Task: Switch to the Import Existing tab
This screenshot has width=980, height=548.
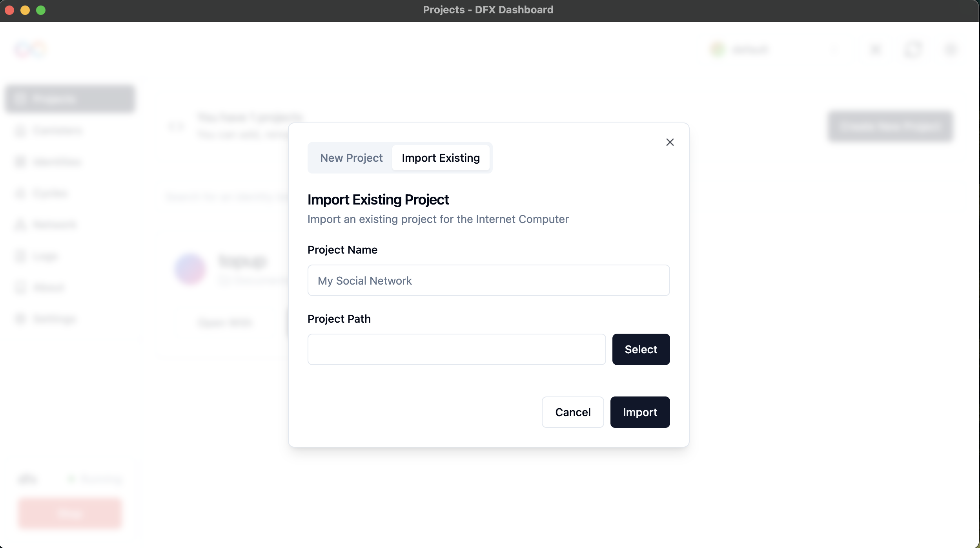Action: point(441,157)
